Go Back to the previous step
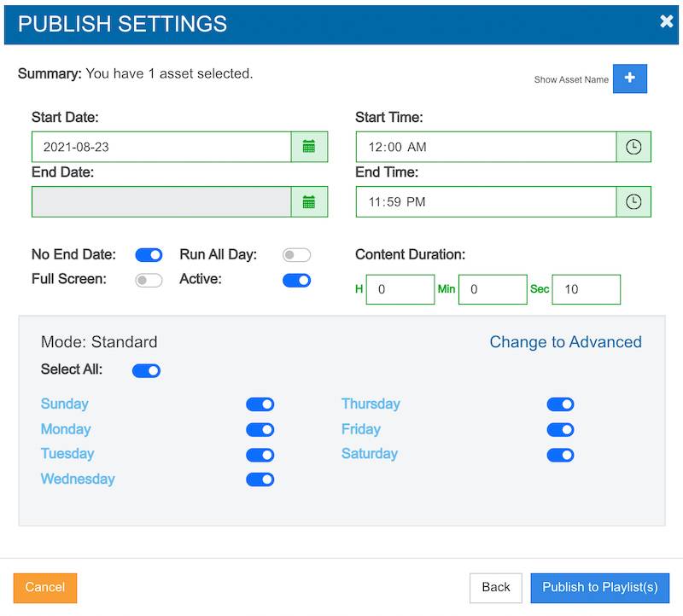683x616 pixels. coord(495,588)
